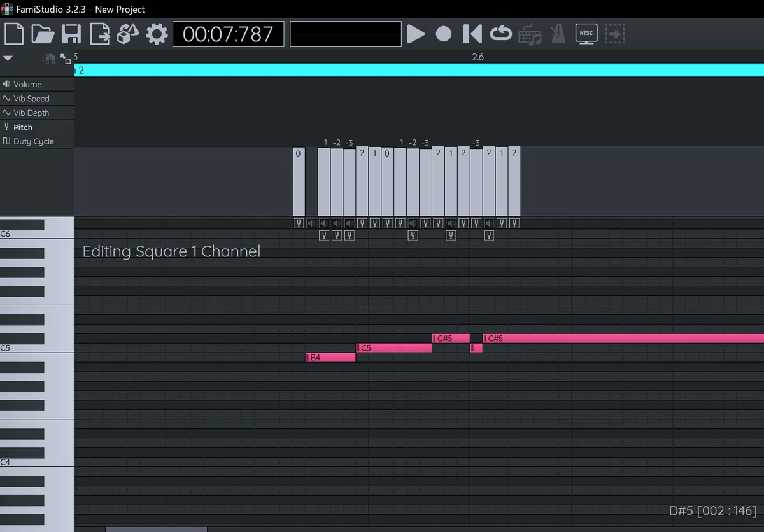This screenshot has height=532, width=764.
Task: Select the Vib Speed effect
Action: (37, 99)
